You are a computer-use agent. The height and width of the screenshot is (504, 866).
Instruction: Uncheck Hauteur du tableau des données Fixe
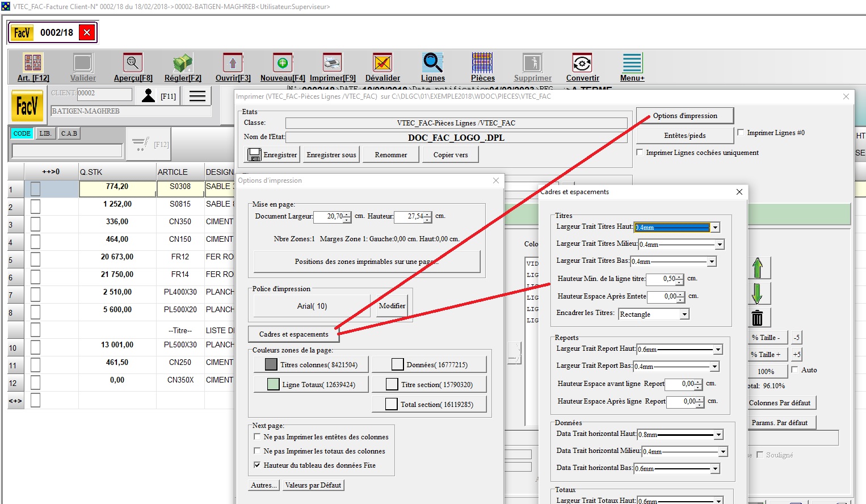point(257,465)
